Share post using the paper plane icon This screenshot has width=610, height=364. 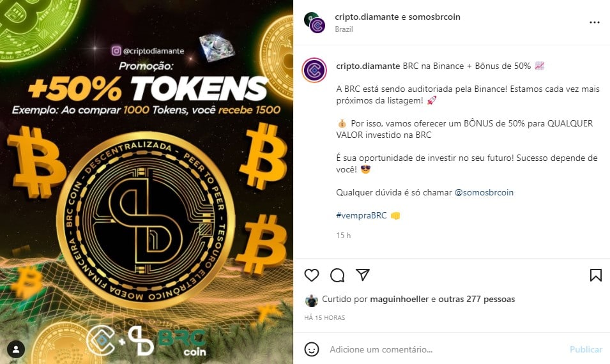[x=363, y=275]
